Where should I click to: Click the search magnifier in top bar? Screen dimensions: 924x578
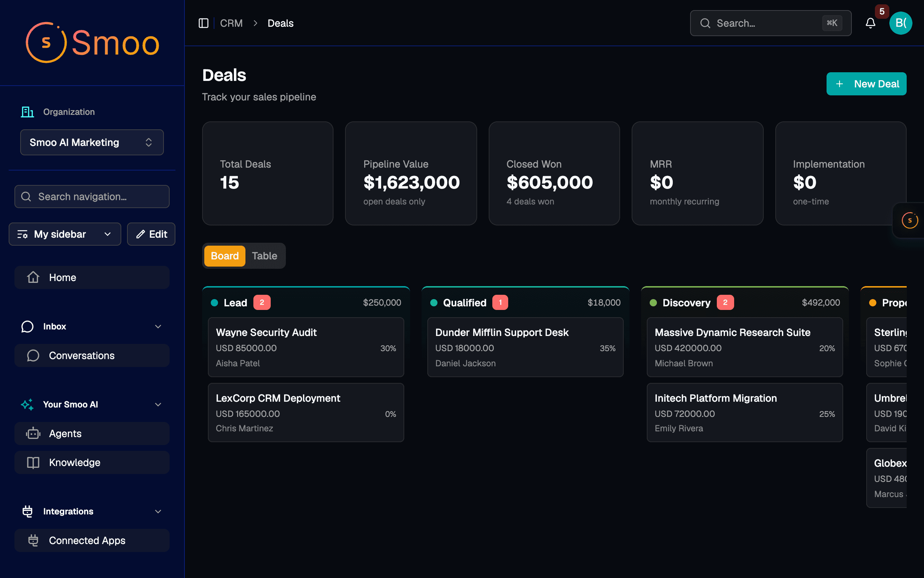coord(705,23)
